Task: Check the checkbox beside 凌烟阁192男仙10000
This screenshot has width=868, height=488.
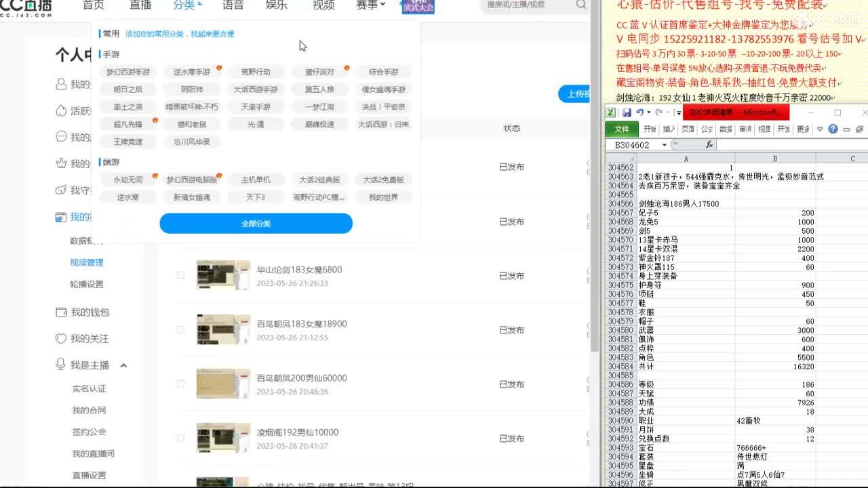Action: coord(180,438)
